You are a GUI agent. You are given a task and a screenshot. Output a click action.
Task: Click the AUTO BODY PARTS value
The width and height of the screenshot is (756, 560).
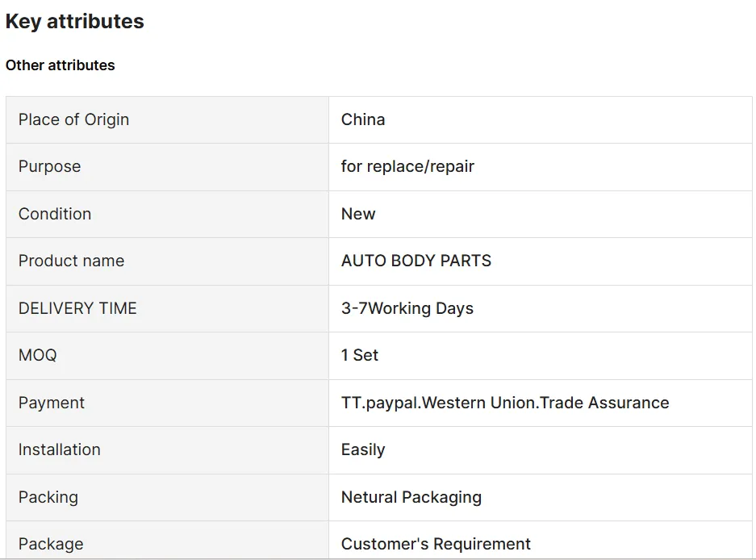pyautogui.click(x=416, y=261)
